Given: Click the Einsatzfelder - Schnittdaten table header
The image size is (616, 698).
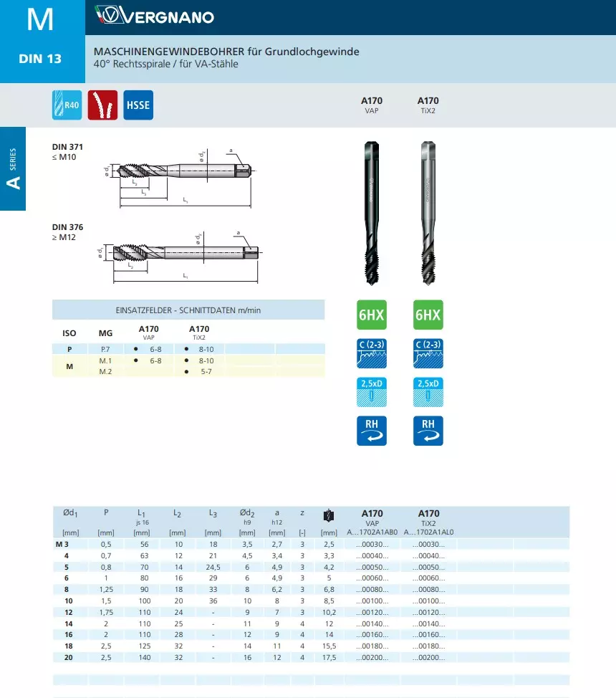Looking at the screenshot, I should click(188, 310).
